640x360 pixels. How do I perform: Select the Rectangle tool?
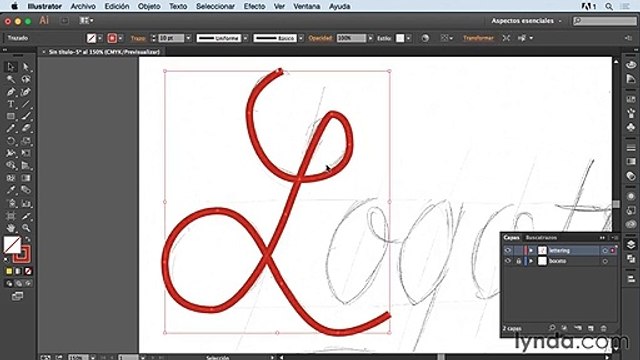pos(11,116)
